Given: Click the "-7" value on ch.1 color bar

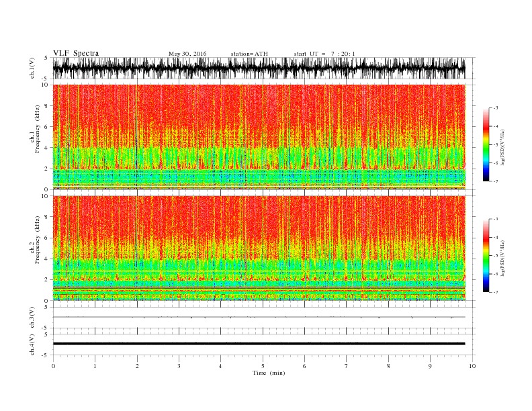Looking at the screenshot, I should [x=496, y=181].
